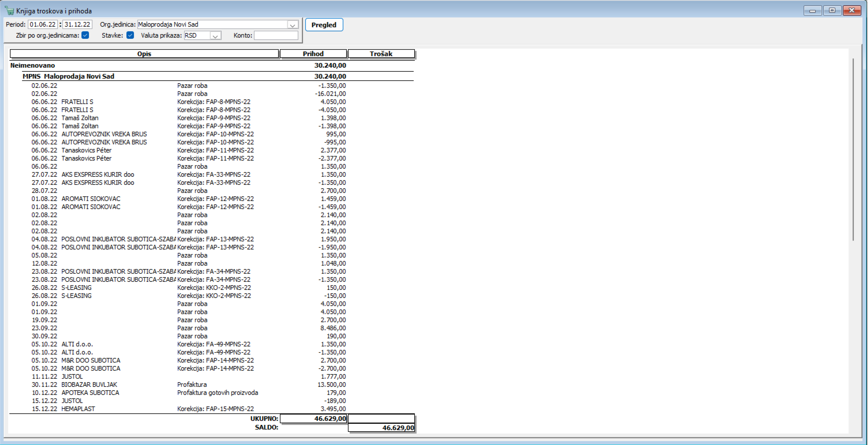Select the HEMAPLAST FAP-15-MPNS-22 entry
This screenshot has height=445, width=868.
pyautogui.click(x=78, y=409)
